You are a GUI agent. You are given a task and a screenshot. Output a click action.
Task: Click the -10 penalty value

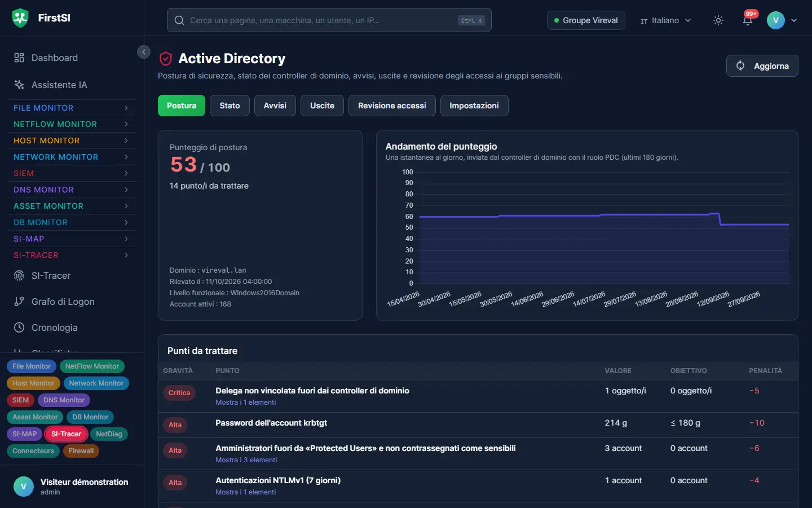(x=757, y=423)
